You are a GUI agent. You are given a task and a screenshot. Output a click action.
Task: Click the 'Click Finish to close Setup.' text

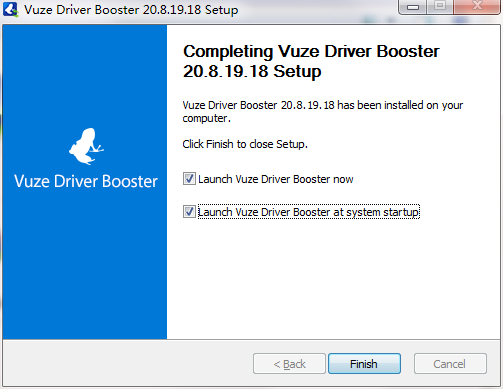(245, 144)
